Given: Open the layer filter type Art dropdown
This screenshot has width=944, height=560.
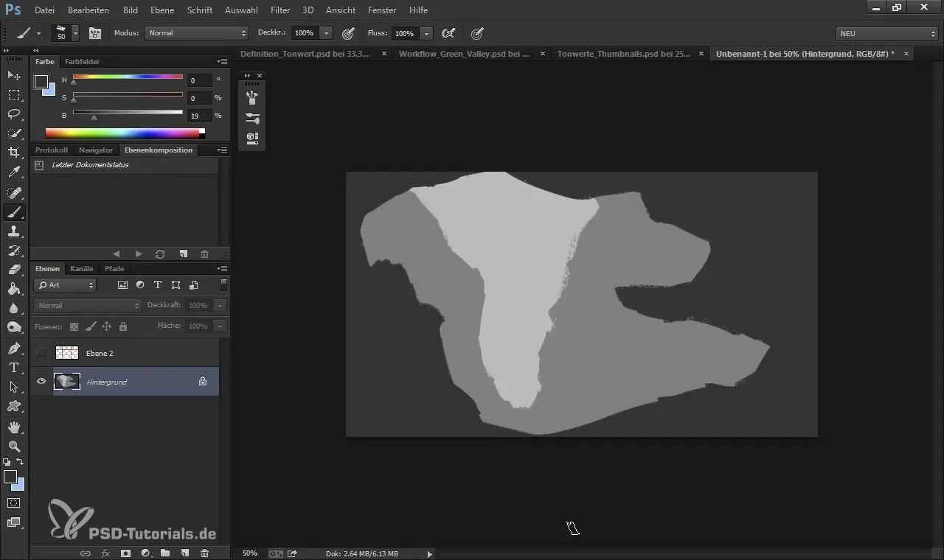Looking at the screenshot, I should [x=65, y=284].
